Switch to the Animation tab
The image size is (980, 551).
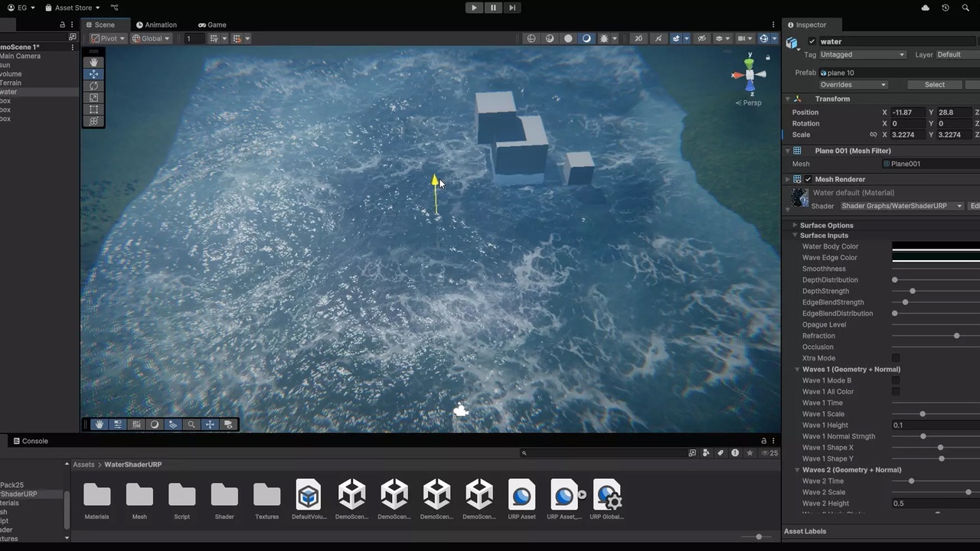[156, 24]
